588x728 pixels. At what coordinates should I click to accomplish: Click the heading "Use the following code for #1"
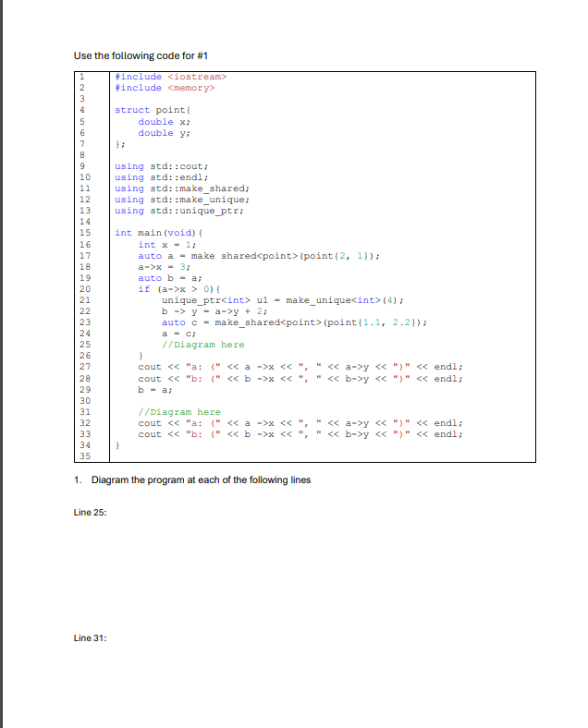click(x=141, y=55)
